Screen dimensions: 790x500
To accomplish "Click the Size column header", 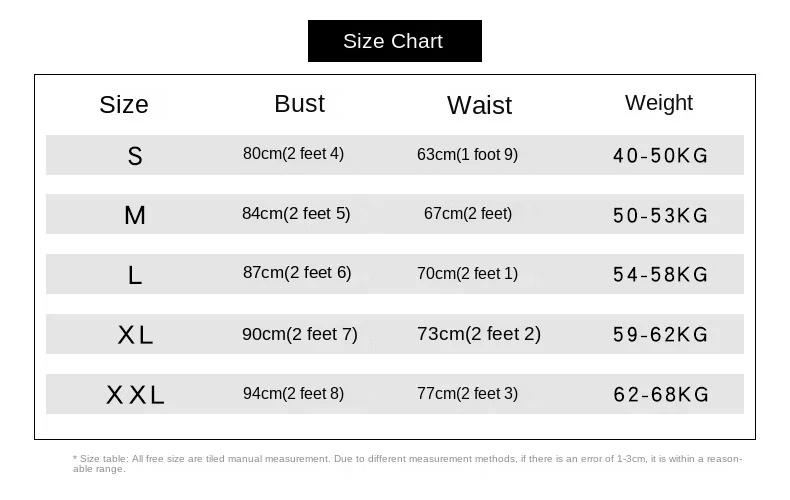I will click(124, 104).
